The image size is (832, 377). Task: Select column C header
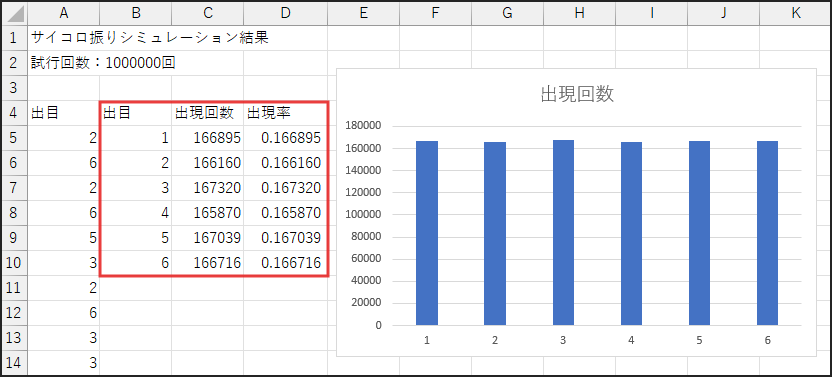tap(207, 13)
